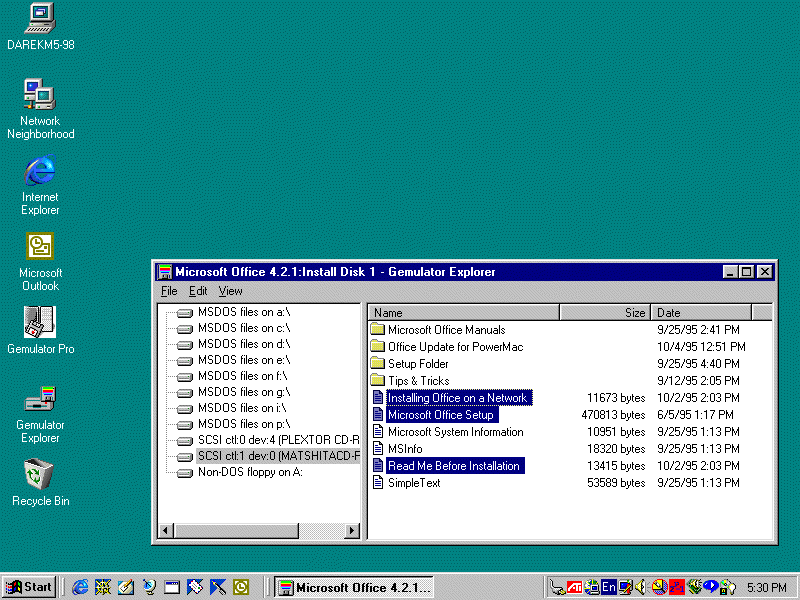Click the mail envelope quick launch icon
This screenshot has width=800, height=600.
point(194,587)
